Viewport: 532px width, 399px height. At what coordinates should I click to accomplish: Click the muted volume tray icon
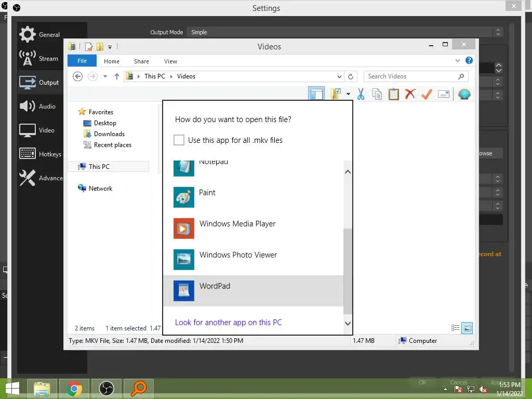(x=483, y=389)
